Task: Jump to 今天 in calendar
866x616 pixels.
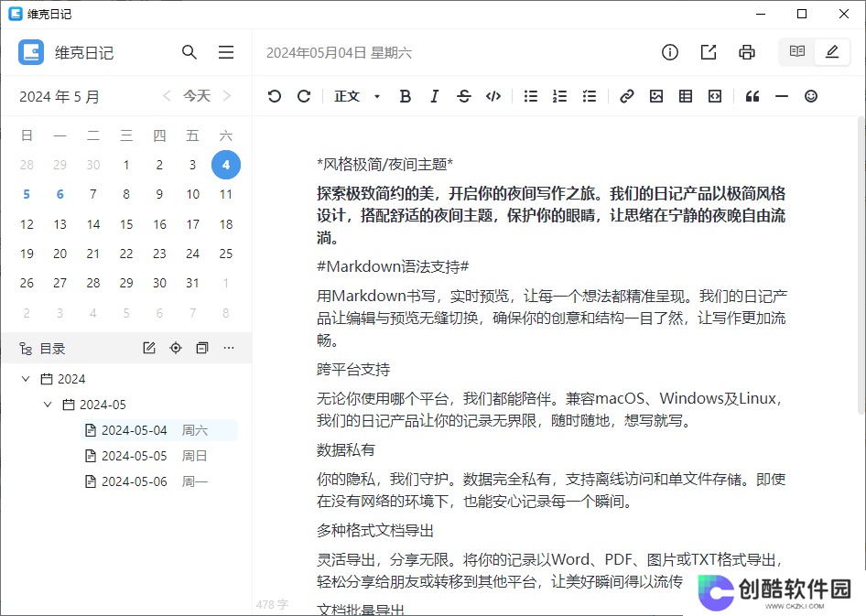Action: [x=197, y=96]
